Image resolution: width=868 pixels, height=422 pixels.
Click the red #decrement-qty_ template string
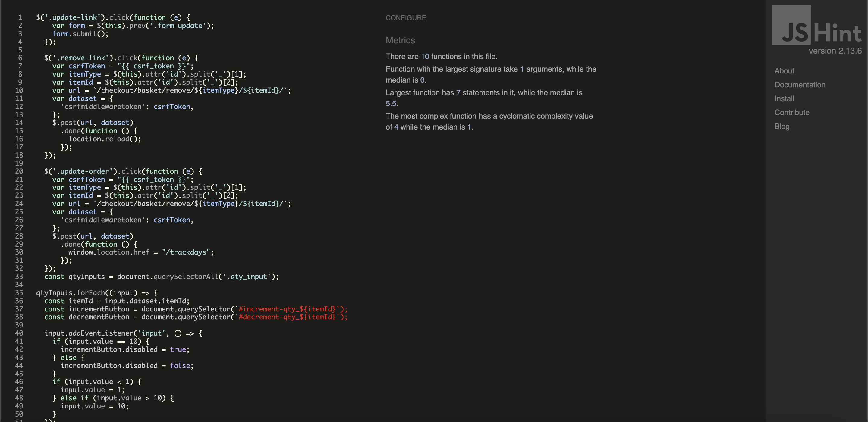coord(292,317)
